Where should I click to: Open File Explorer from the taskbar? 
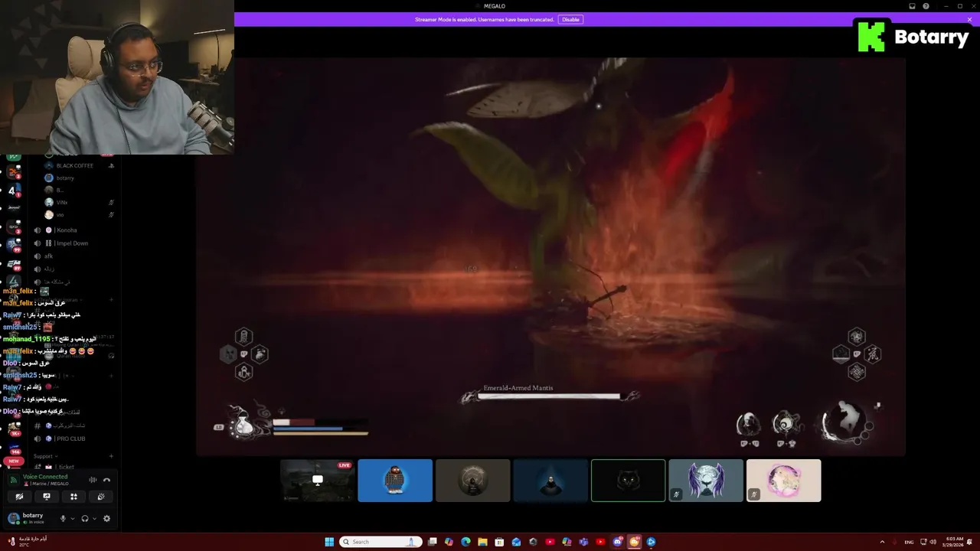[x=482, y=542]
